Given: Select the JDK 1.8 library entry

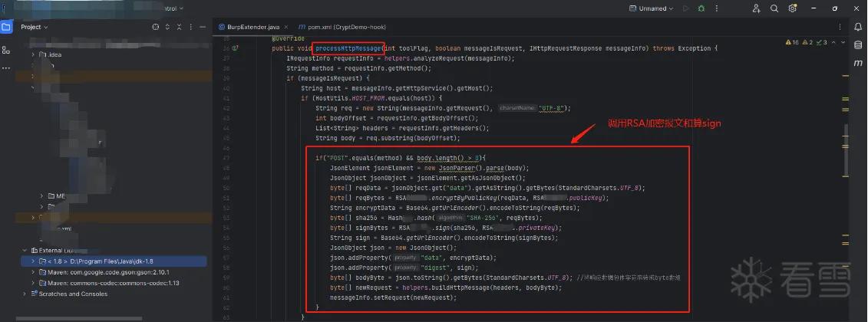Looking at the screenshot, I should (114, 261).
